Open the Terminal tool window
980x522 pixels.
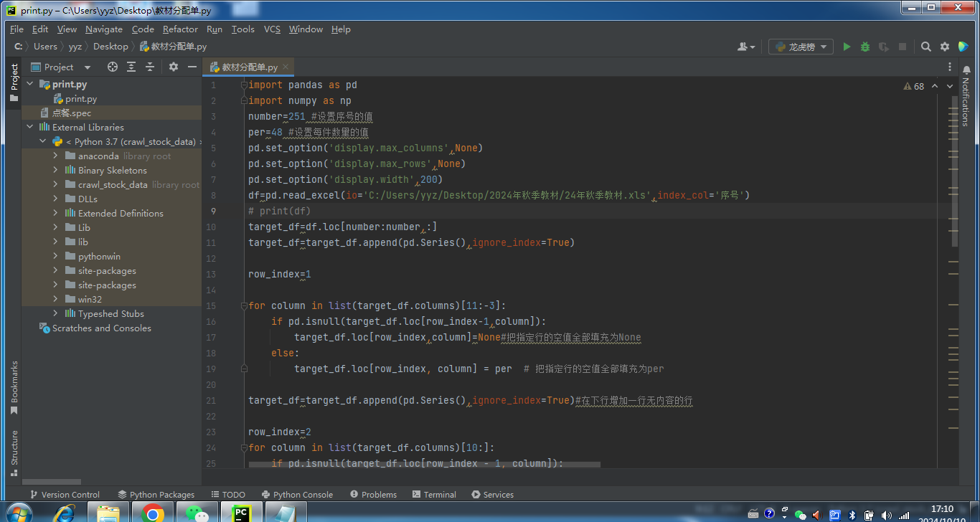434,495
